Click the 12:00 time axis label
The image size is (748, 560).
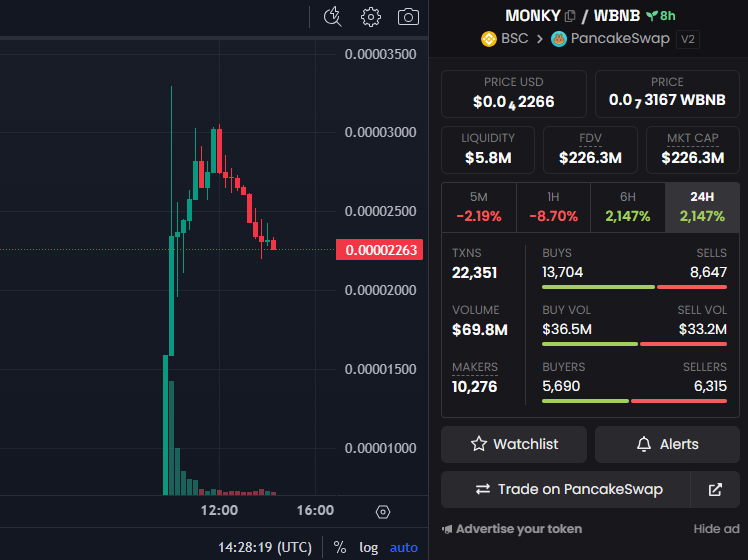(x=219, y=510)
